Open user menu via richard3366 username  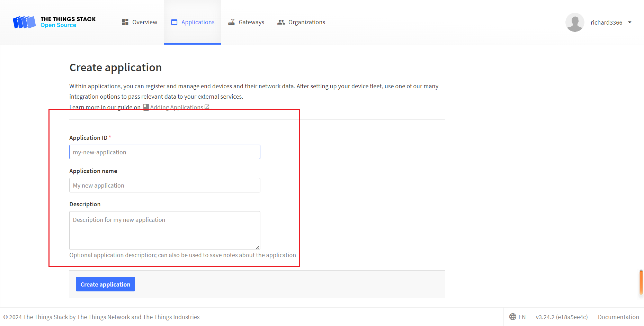606,22
